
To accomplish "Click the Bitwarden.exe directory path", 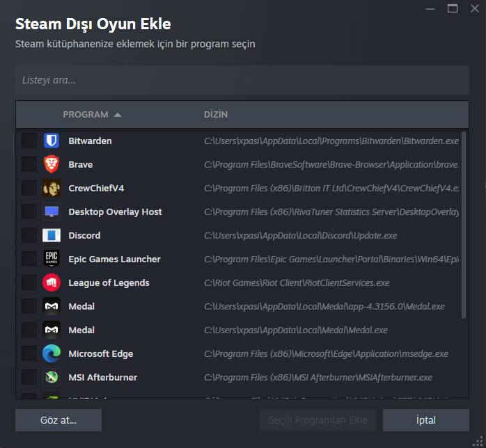I will pos(331,141).
